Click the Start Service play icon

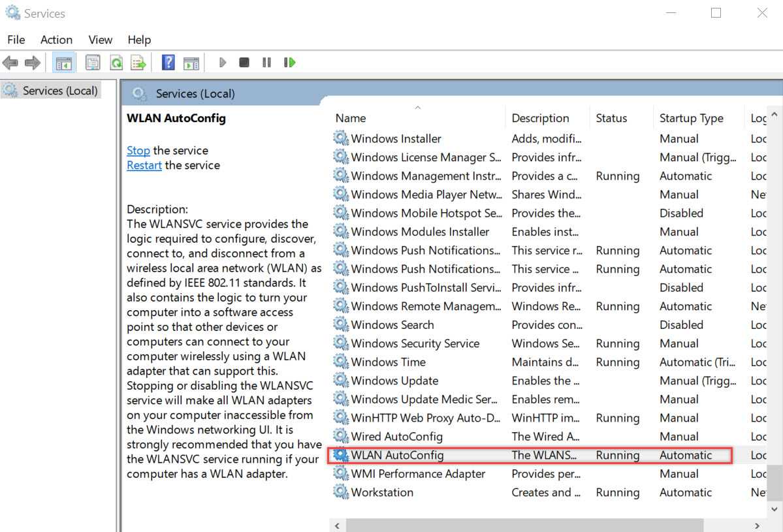coord(223,63)
